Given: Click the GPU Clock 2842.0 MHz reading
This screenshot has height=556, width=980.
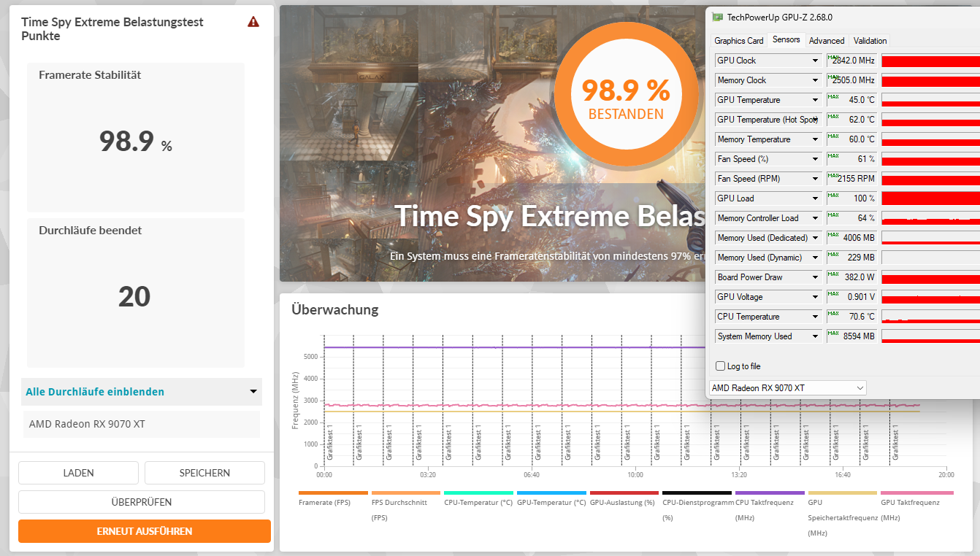Looking at the screenshot, I should 851,61.
